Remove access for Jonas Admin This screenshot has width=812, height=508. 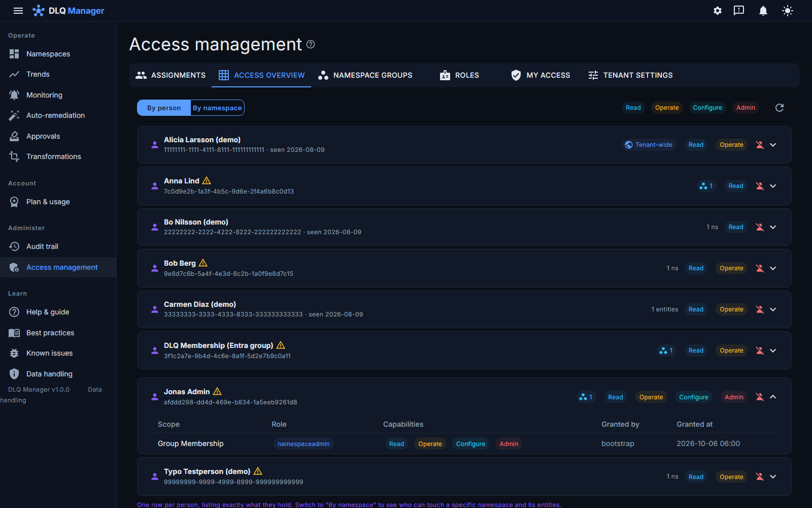pyautogui.click(x=760, y=397)
